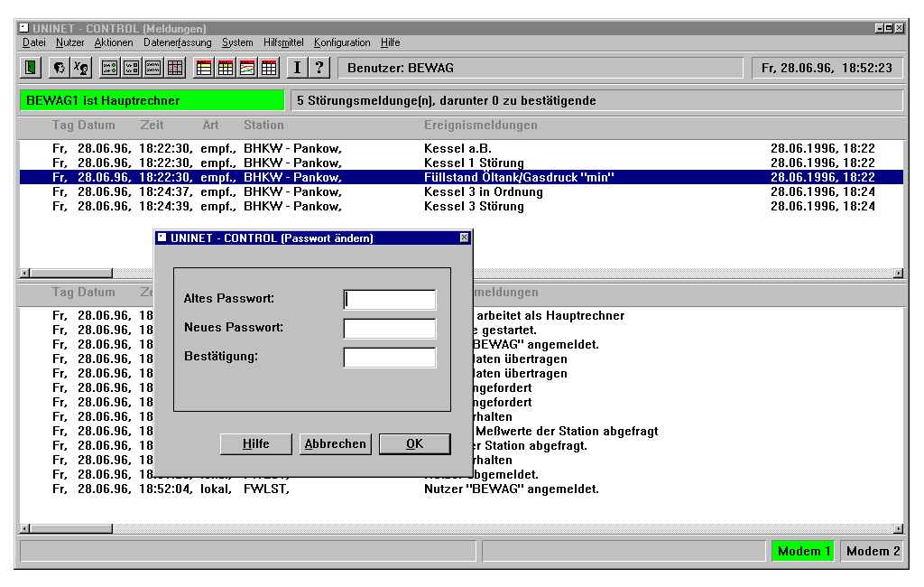Click left arrow of upper list scrollbar
The width and height of the screenshot is (924, 587).
pyautogui.click(x=24, y=273)
